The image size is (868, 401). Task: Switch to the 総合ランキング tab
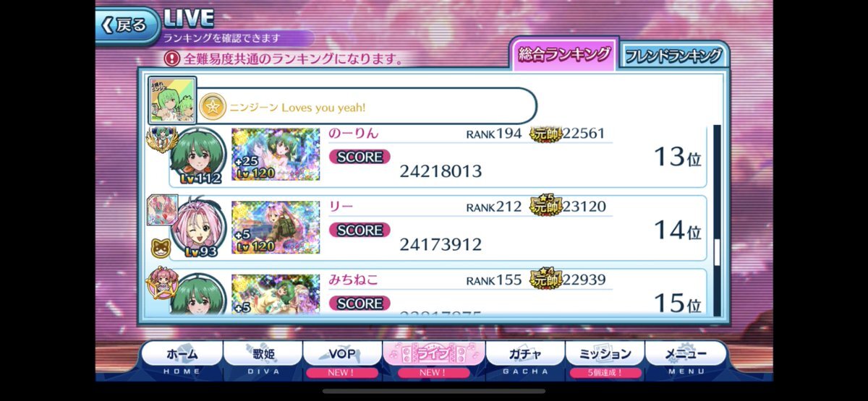point(563,54)
